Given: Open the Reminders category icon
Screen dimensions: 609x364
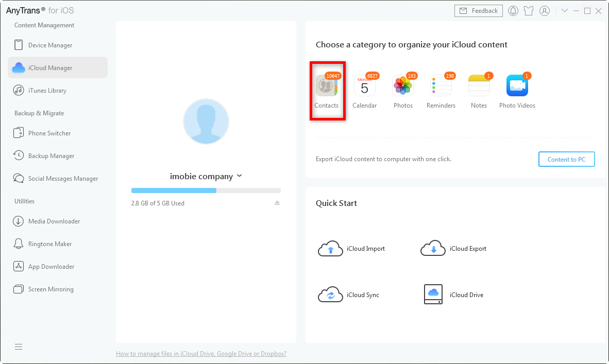Looking at the screenshot, I should click(x=441, y=85).
